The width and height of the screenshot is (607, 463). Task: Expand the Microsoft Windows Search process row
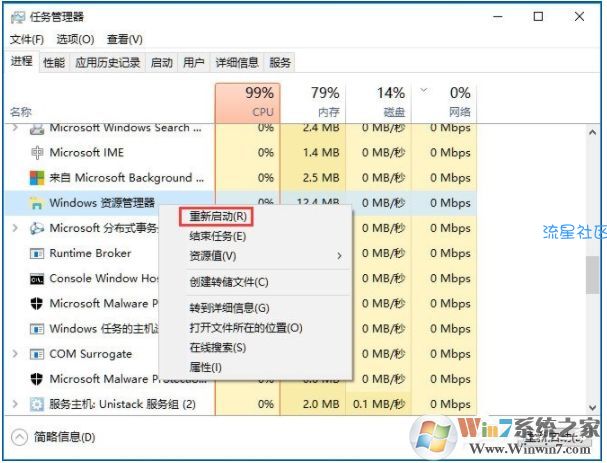pyautogui.click(x=15, y=128)
